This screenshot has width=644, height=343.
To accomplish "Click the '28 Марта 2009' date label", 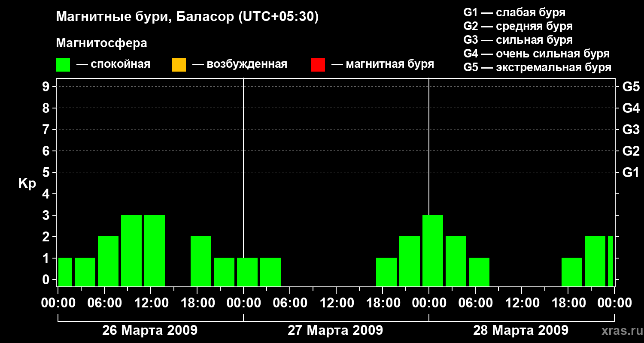I will click(521, 330).
